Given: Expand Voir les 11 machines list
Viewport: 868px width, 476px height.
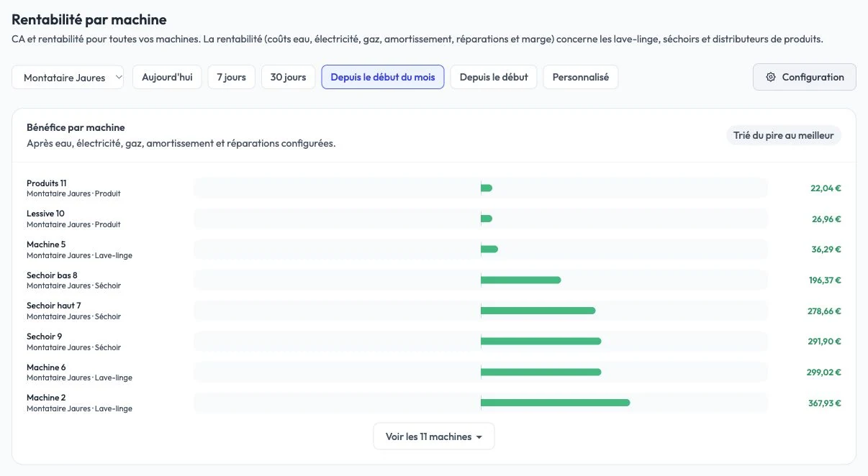Looking at the screenshot, I should pos(434,436).
